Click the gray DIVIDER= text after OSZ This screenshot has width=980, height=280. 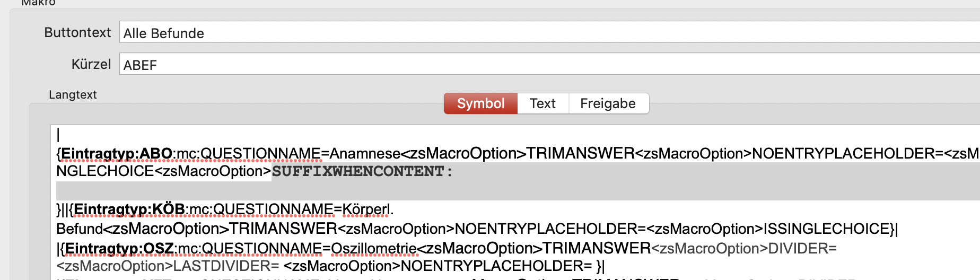(802, 248)
